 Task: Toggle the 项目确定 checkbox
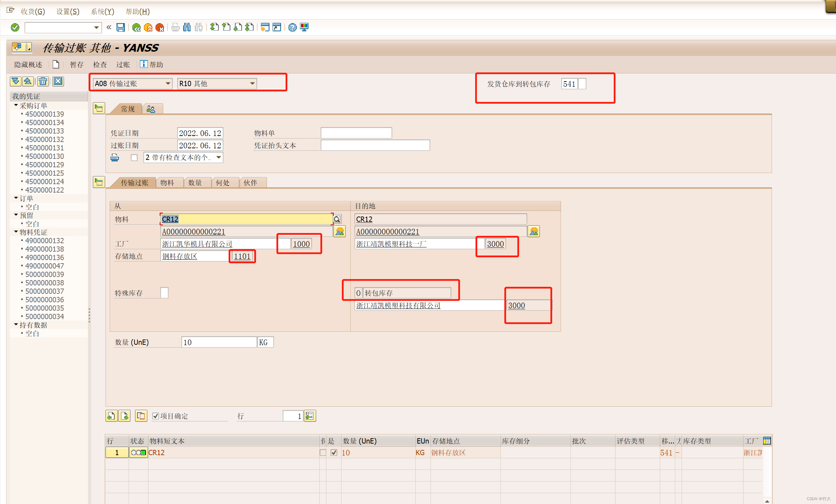pyautogui.click(x=155, y=416)
